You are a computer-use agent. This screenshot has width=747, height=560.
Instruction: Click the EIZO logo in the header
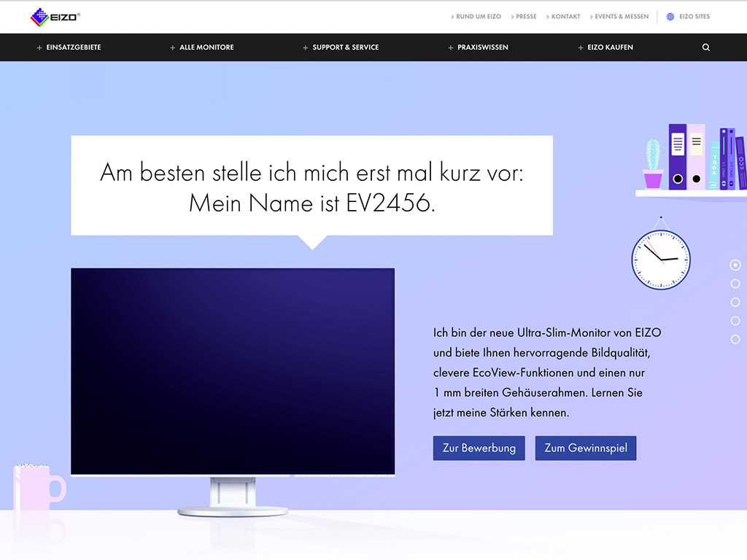(55, 17)
